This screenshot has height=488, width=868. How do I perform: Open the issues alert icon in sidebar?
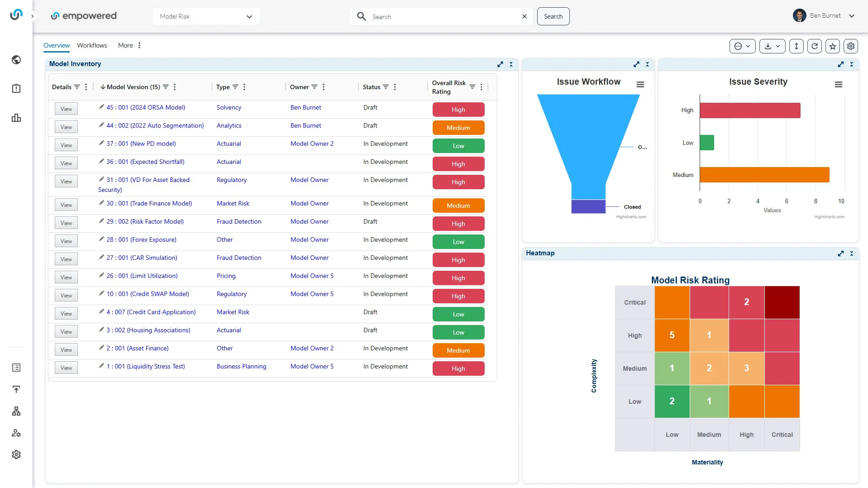point(16,89)
